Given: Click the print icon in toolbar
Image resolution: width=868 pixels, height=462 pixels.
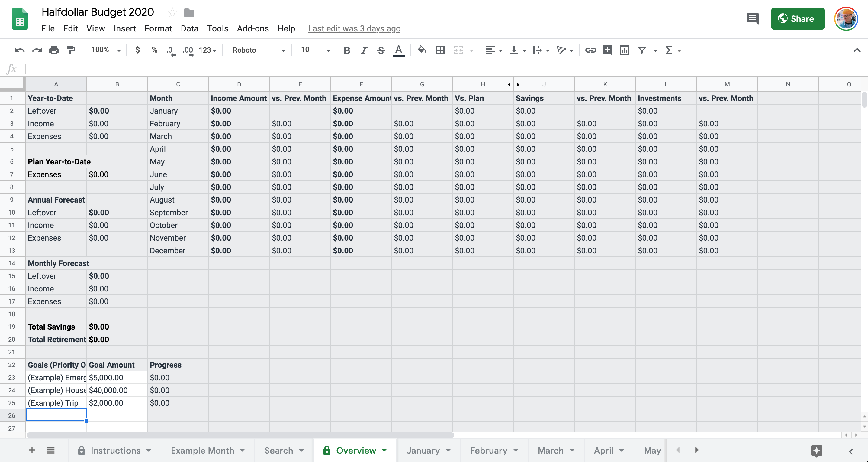Looking at the screenshot, I should 53,50.
